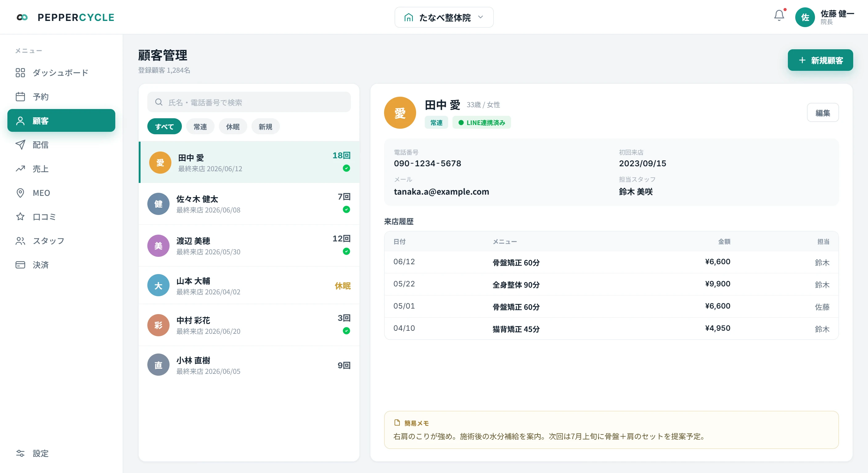868x473 pixels.
Task: Select customer 小林 直樹 in list
Action: 249,365
